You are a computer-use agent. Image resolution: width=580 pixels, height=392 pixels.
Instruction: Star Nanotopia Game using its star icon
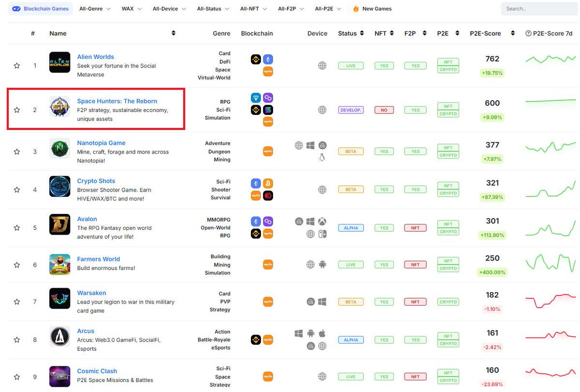click(x=17, y=151)
